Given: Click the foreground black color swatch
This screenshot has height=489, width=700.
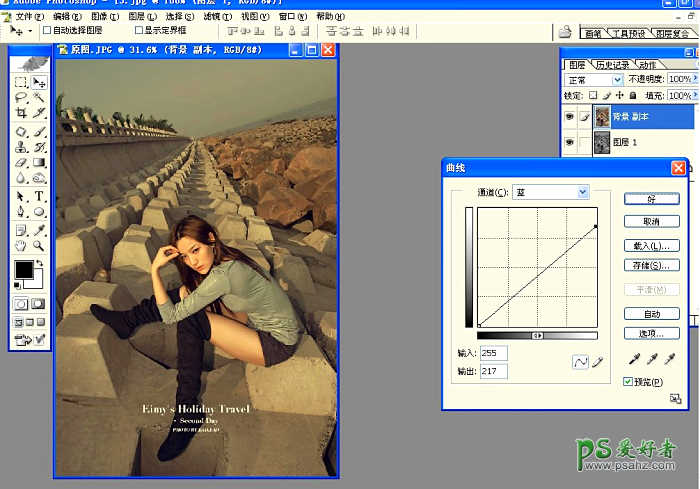Looking at the screenshot, I should point(23,269).
